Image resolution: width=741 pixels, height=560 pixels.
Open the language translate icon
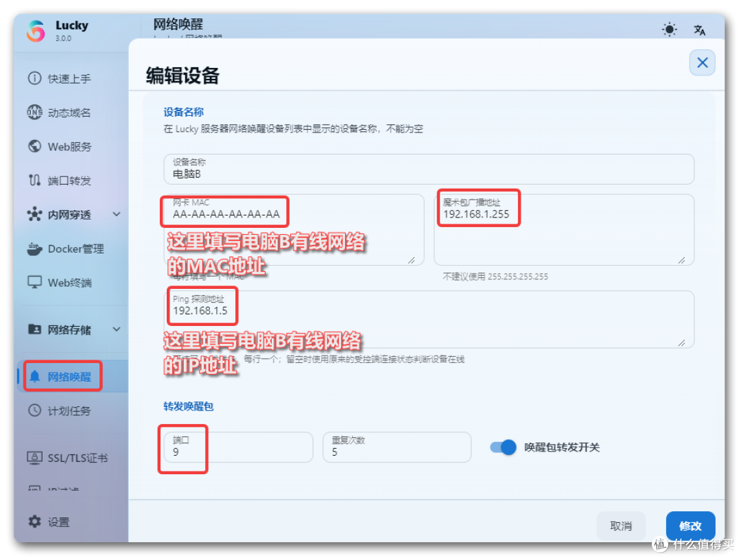(x=699, y=30)
